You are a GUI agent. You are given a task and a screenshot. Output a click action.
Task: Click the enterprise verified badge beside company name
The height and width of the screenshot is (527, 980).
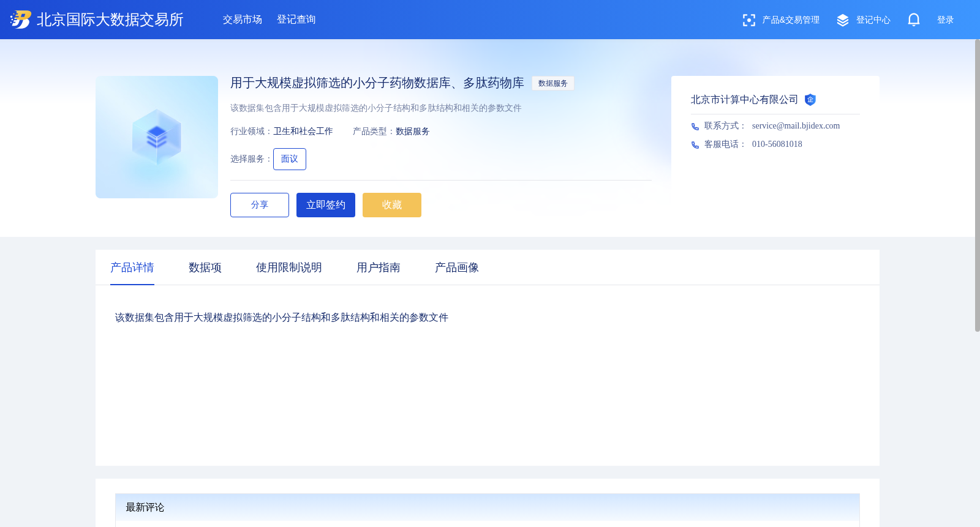tap(810, 100)
